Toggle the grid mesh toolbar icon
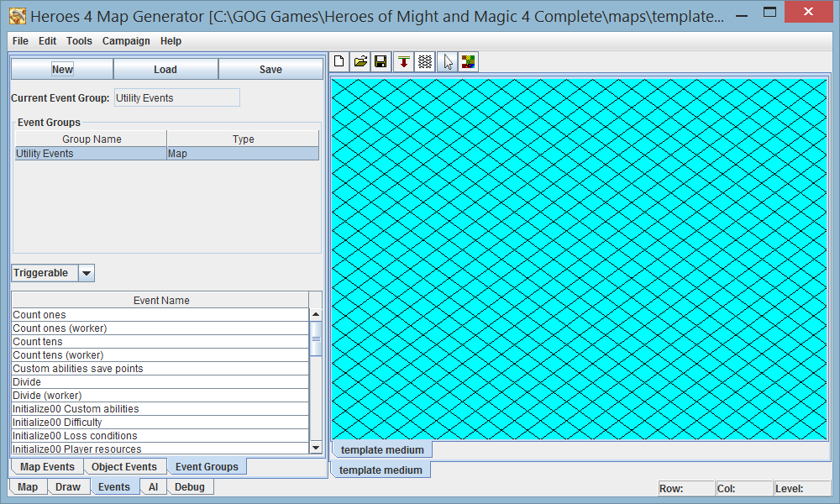The width and height of the screenshot is (840, 504). point(425,61)
